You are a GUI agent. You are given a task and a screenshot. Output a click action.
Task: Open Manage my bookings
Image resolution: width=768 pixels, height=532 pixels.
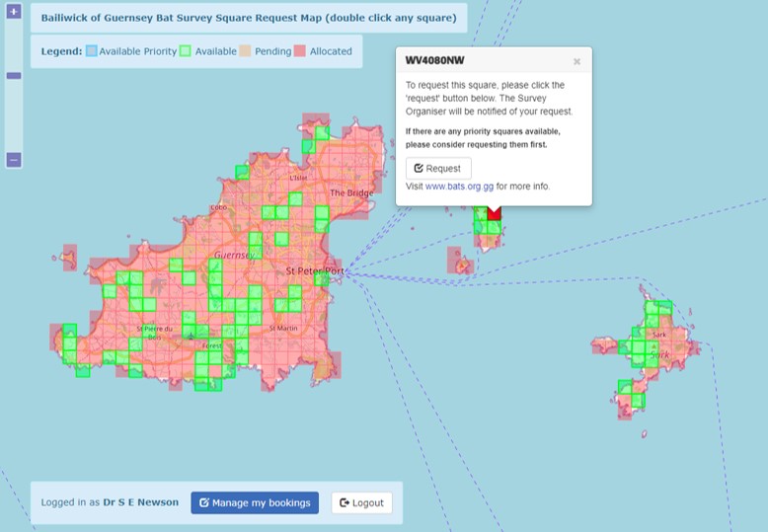255,502
